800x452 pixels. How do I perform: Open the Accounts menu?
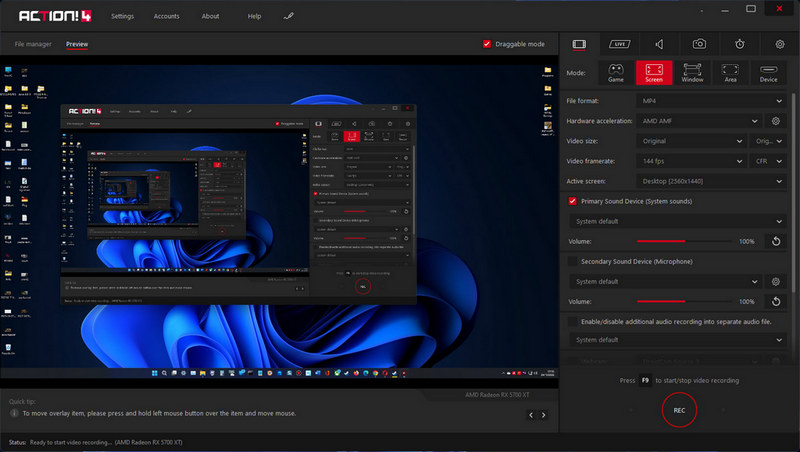point(166,16)
